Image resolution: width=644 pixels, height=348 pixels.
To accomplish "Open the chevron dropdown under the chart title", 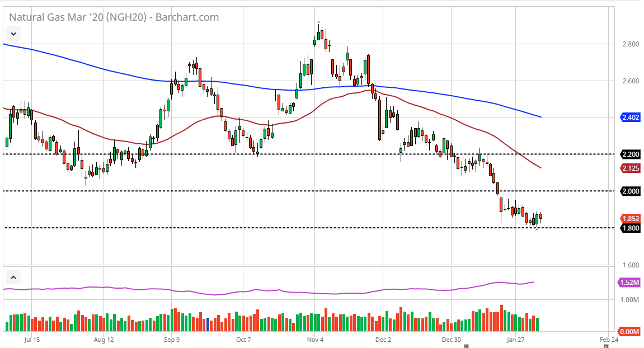I will pyautogui.click(x=13, y=34).
